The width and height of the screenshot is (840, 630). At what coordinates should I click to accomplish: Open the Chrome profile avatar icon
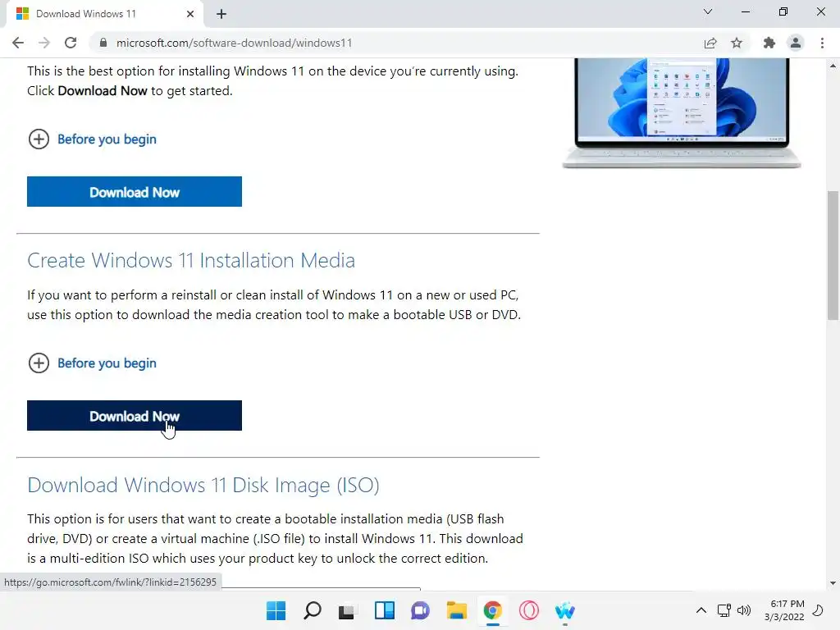796,43
